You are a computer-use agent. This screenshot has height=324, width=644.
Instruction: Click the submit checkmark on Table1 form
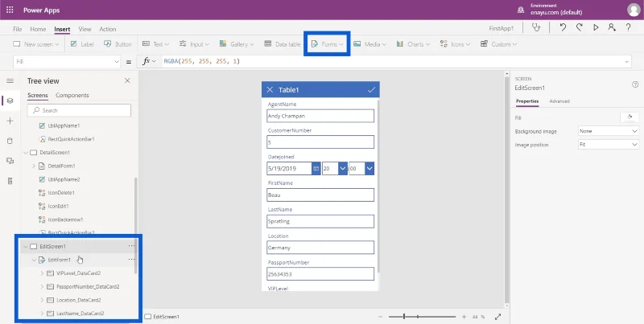pyautogui.click(x=371, y=90)
